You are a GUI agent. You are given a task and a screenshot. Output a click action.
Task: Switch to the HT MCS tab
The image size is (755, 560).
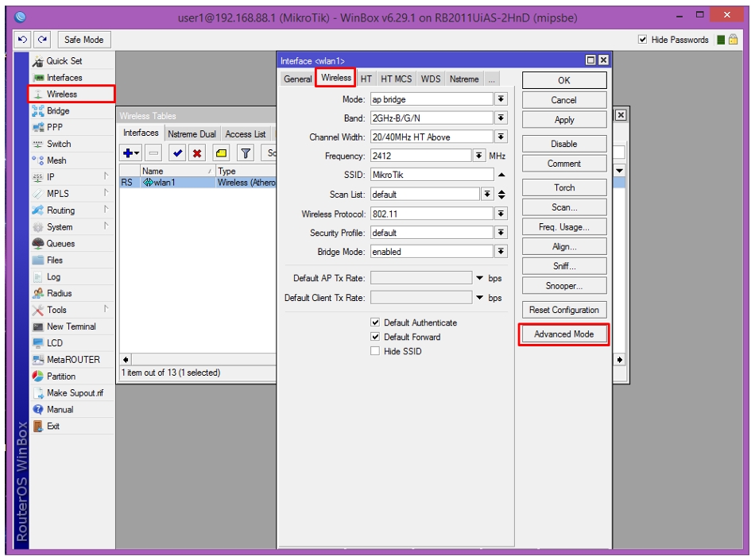[x=397, y=79]
